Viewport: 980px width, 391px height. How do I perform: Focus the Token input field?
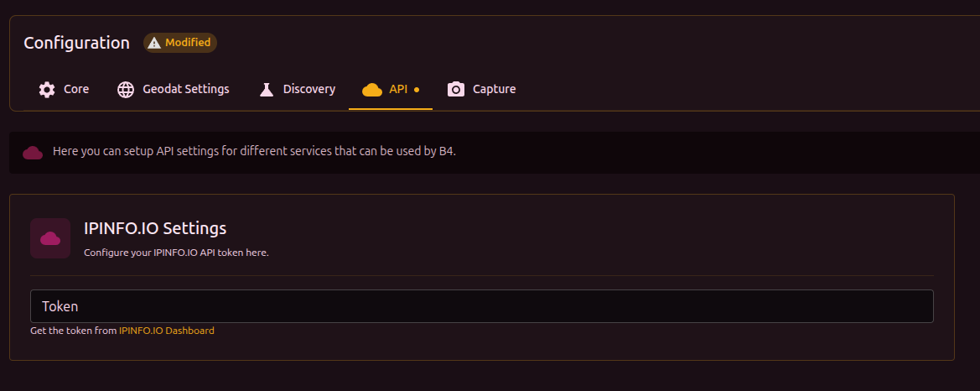pyautogui.click(x=481, y=306)
